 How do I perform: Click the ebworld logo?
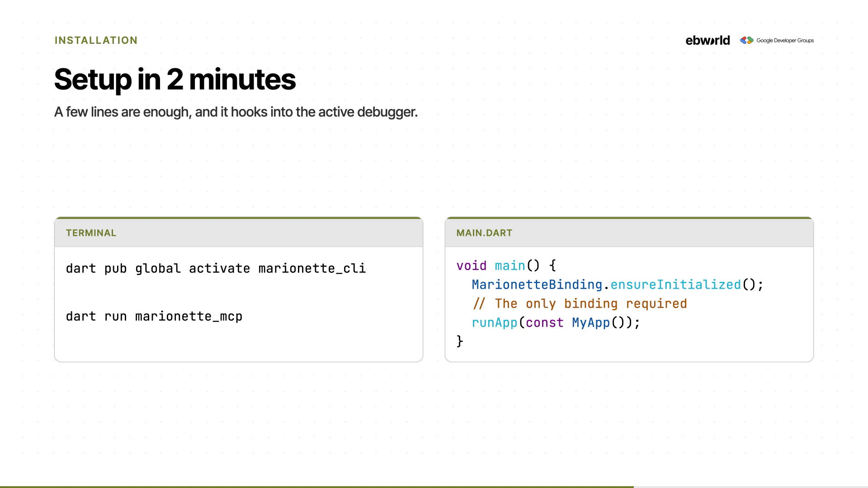coord(708,41)
